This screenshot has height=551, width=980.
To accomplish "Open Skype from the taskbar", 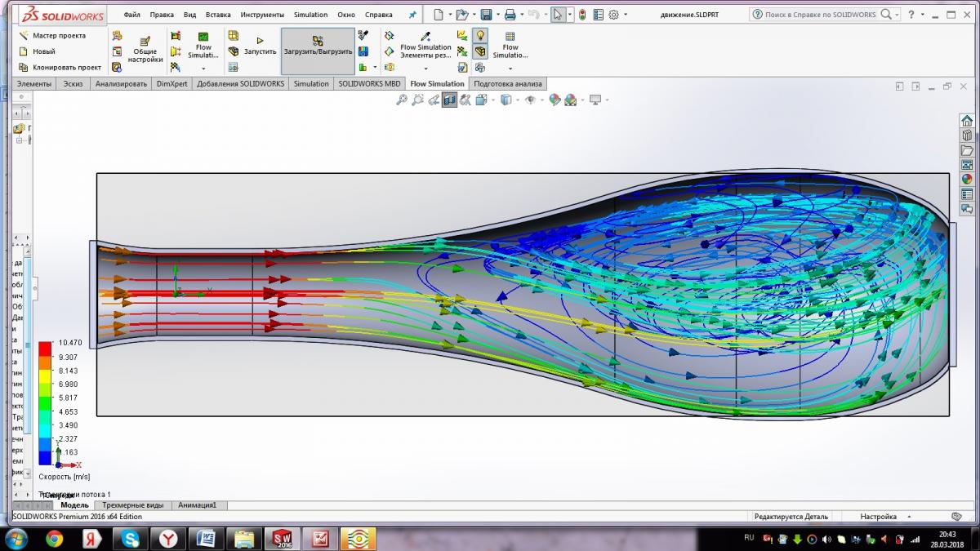I will point(131,539).
